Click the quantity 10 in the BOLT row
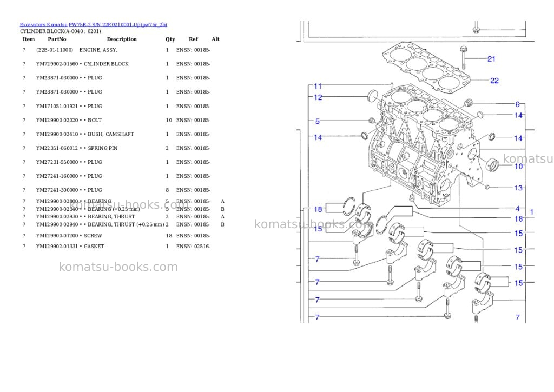Image resolution: width=554 pixels, height=392 pixels. (x=169, y=121)
